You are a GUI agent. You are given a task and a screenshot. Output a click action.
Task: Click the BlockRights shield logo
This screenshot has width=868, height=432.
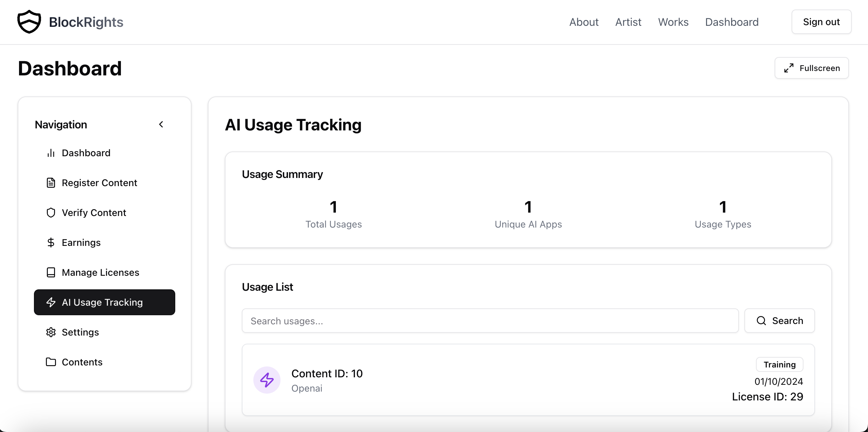(29, 22)
